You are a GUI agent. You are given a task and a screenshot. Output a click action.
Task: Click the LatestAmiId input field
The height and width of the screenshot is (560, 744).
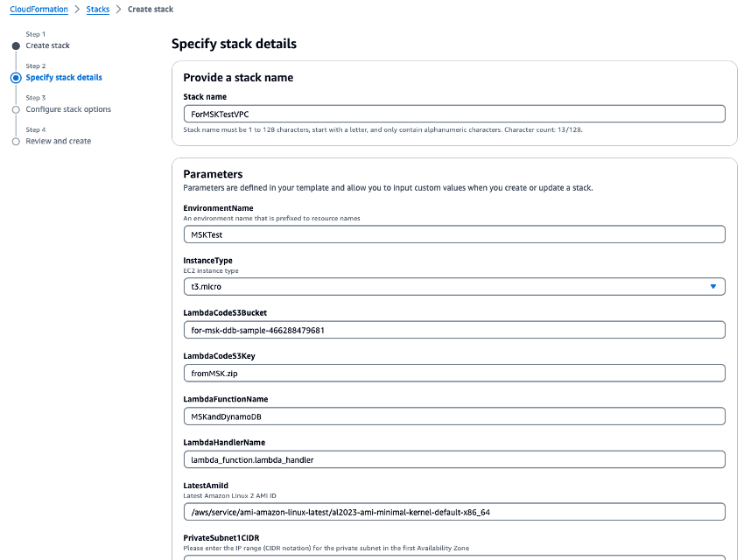click(453, 511)
